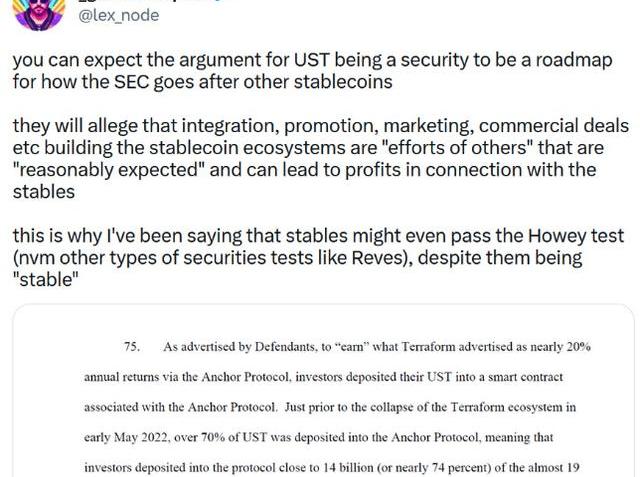This screenshot has height=477, width=640.
Task: Click the single word line "stables"
Action: 44,192
